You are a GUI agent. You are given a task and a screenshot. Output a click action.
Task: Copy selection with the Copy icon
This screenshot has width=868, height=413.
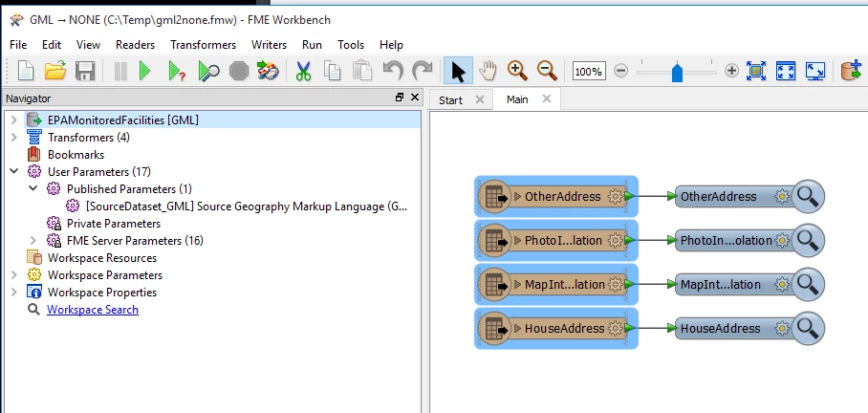click(x=332, y=72)
